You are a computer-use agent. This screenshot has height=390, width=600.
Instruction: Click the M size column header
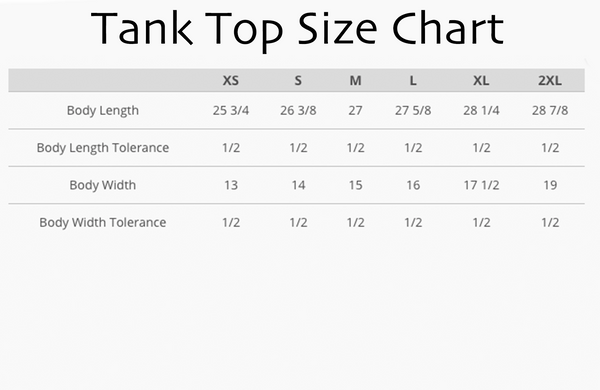(x=355, y=81)
